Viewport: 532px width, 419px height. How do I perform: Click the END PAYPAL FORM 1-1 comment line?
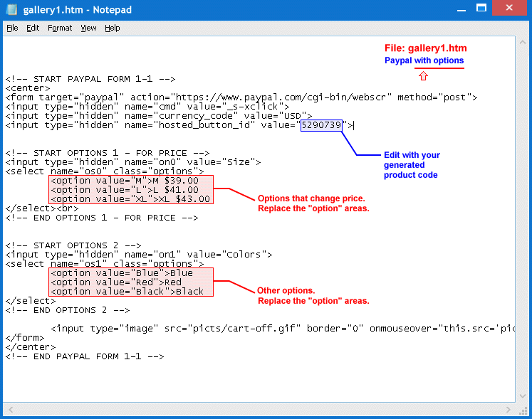pyautogui.click(x=85, y=356)
